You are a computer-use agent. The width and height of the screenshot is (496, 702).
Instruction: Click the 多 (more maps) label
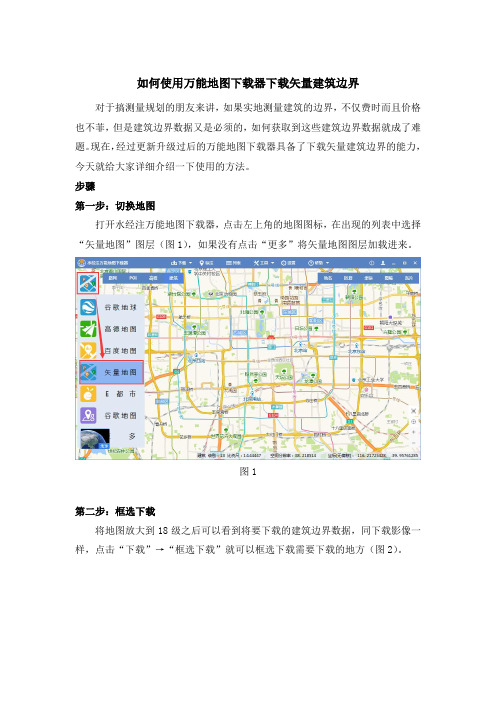(132, 436)
